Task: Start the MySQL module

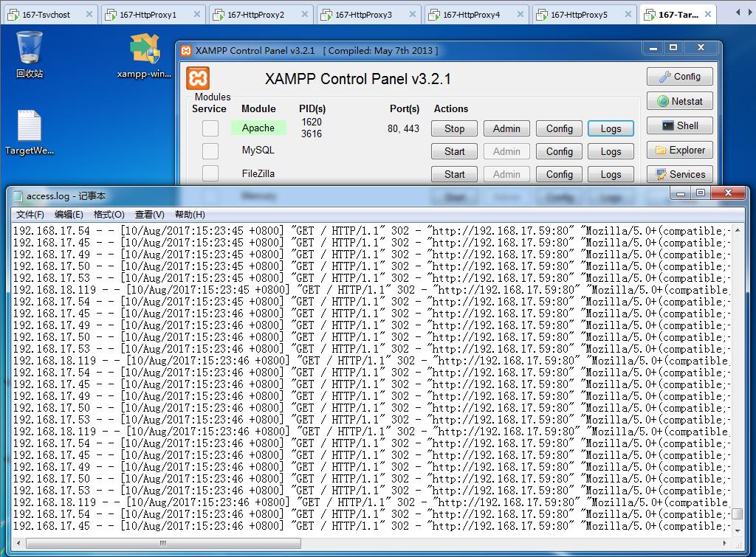Action: click(x=454, y=151)
